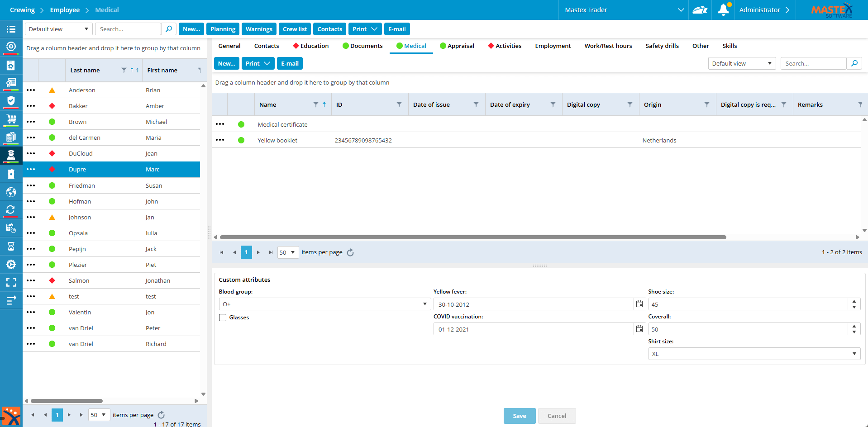Open calendar picker for Yellow fever date
The height and width of the screenshot is (427, 868).
pos(639,304)
